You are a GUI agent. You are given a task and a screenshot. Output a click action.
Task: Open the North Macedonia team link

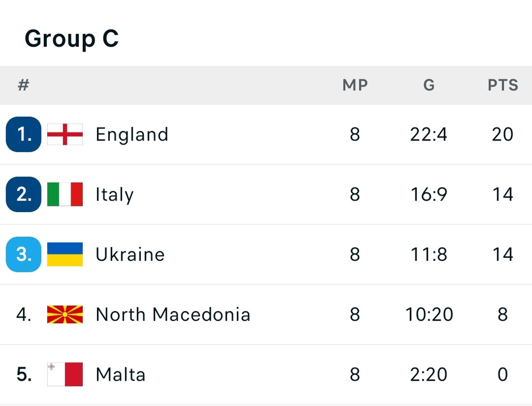click(x=173, y=315)
